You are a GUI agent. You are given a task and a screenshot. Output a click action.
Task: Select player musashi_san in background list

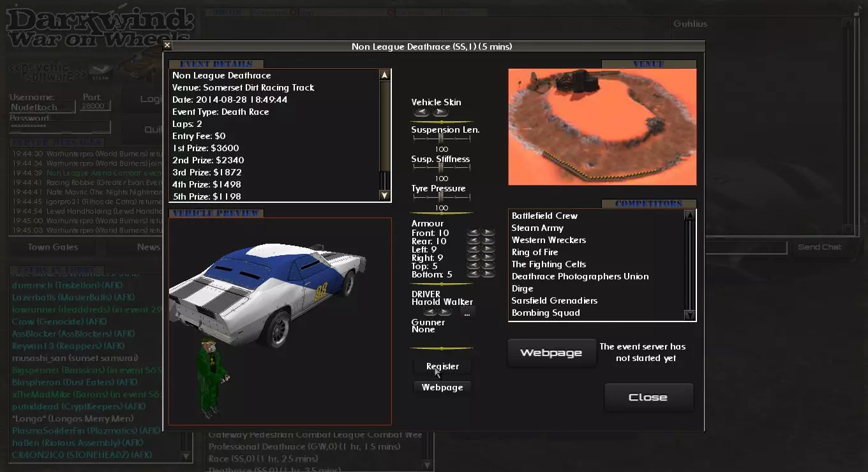pos(75,358)
